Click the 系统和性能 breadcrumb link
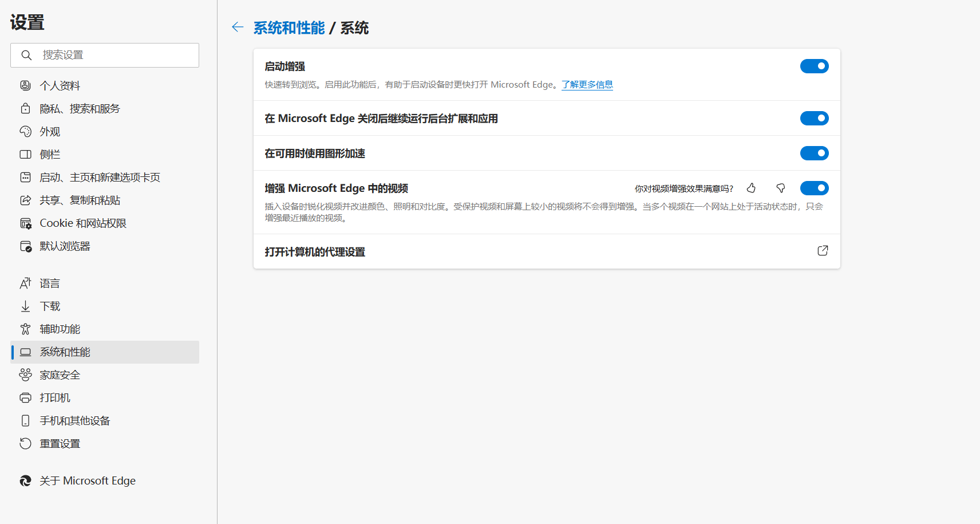 [289, 27]
